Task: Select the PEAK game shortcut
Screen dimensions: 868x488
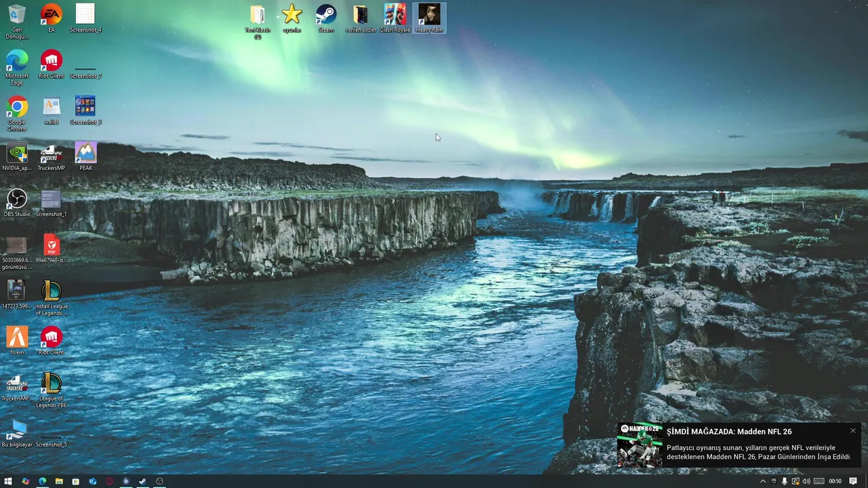Action: (x=85, y=157)
